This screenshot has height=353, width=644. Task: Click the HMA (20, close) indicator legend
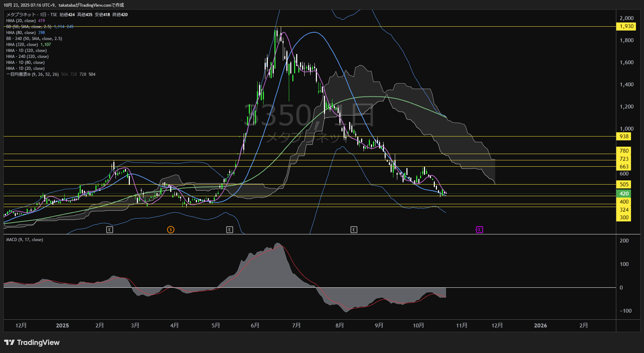point(21,21)
